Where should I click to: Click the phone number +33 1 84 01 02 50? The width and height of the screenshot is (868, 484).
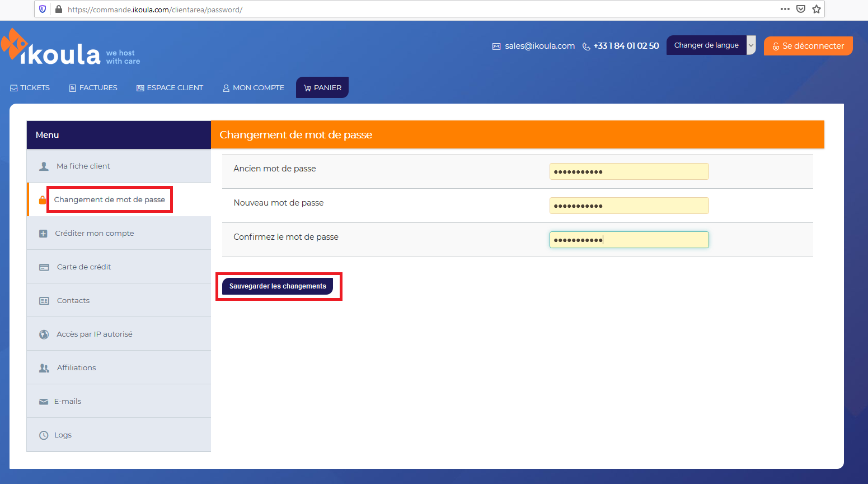626,46
